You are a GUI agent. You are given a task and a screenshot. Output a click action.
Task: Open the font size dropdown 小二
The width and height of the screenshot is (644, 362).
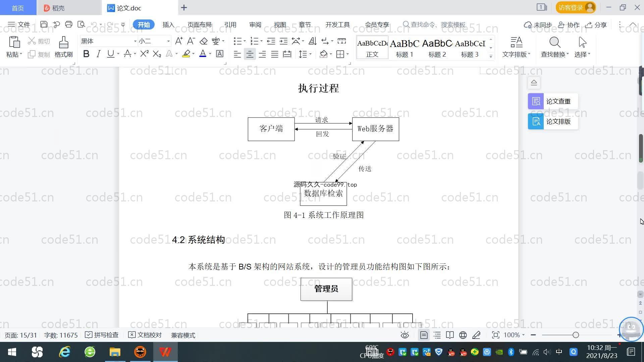click(168, 41)
